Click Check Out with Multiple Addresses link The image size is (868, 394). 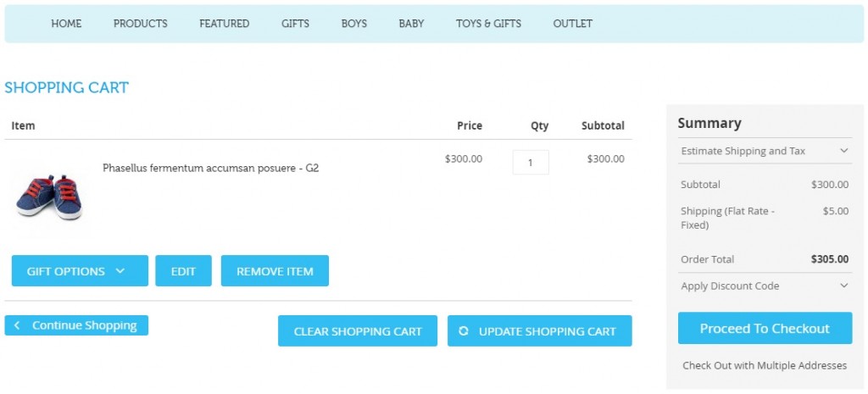point(765,365)
